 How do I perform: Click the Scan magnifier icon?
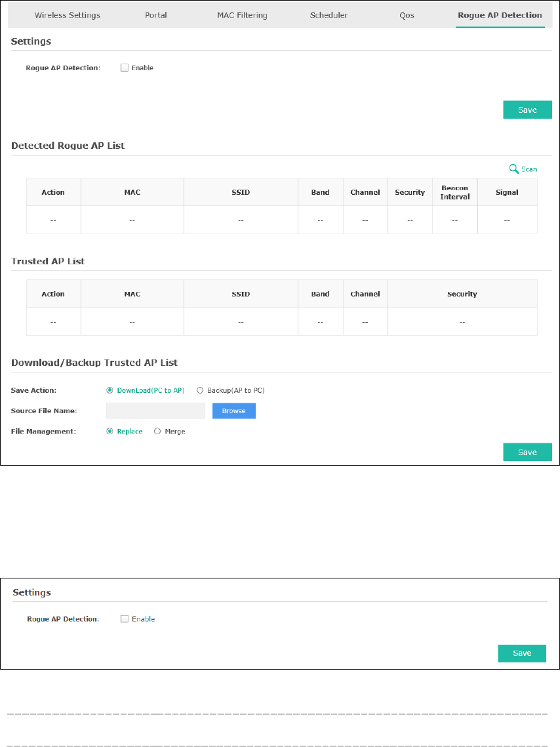pos(514,169)
